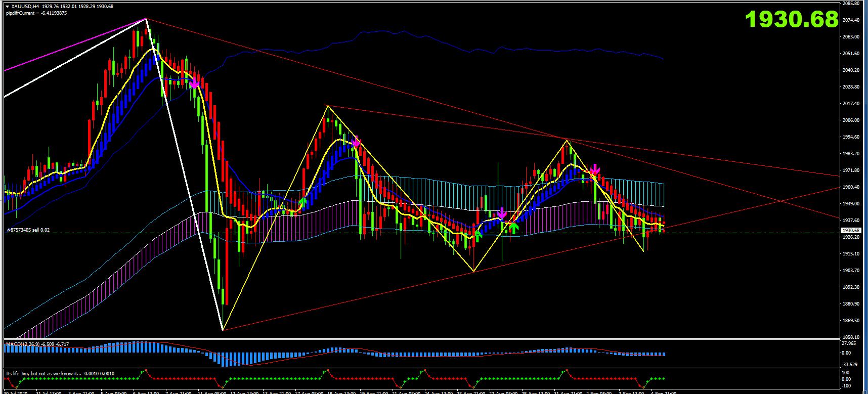Select the #87573405 sell 0.02 order label
This screenshot has height=394, width=868.
point(29,230)
